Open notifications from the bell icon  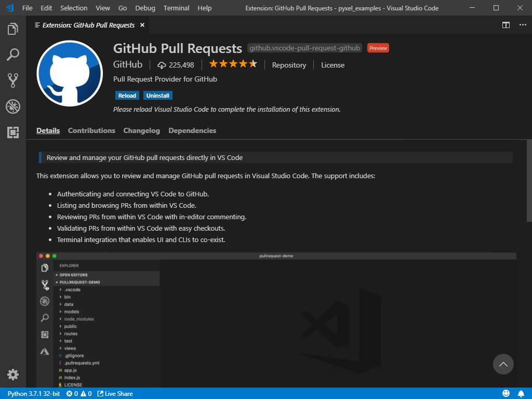(x=522, y=393)
